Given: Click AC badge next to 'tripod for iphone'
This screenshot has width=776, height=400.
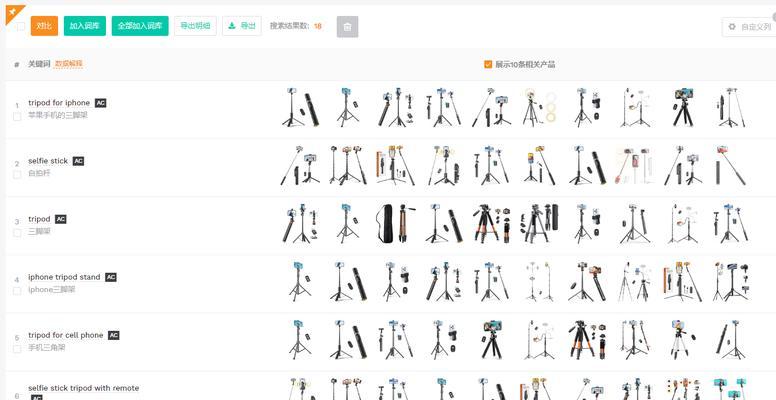Looking at the screenshot, I should (x=100, y=103).
